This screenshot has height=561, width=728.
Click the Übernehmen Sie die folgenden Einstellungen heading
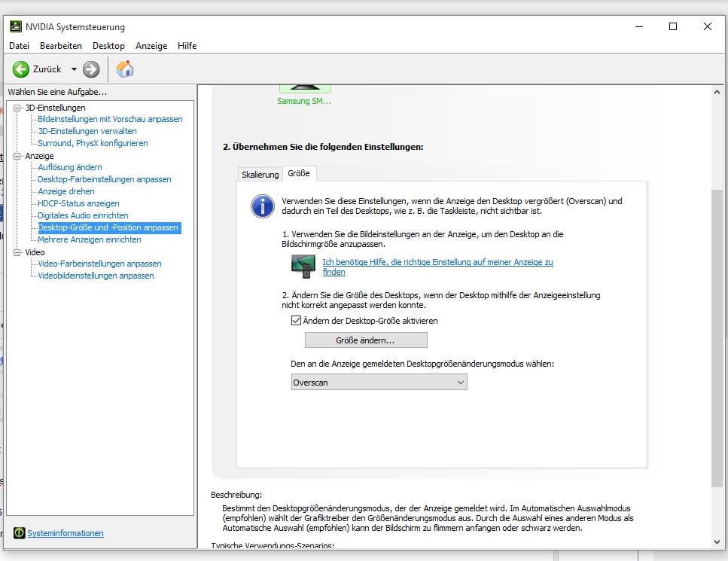(323, 147)
